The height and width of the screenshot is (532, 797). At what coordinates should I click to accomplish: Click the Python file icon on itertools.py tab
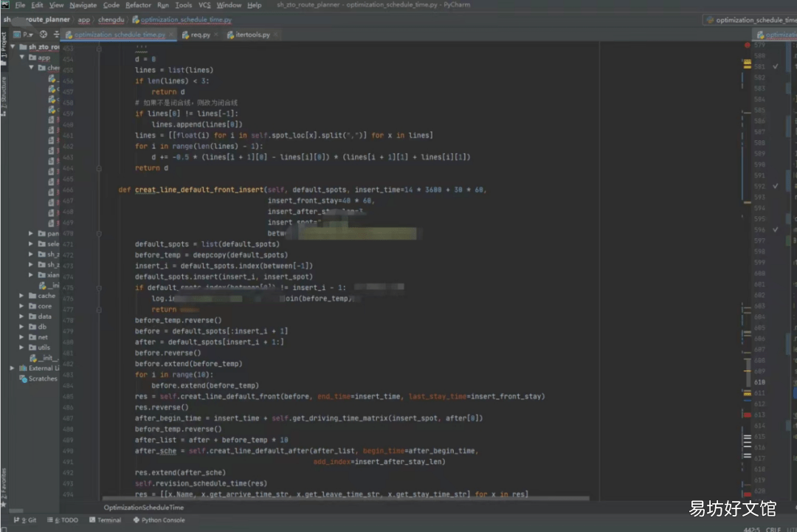coord(230,35)
